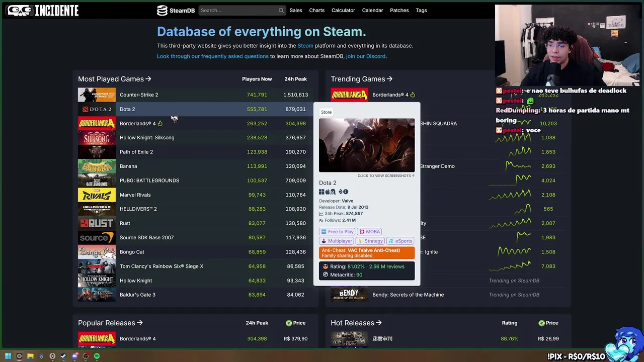Expand the Trending Games section
644x362 pixels.
click(362, 79)
